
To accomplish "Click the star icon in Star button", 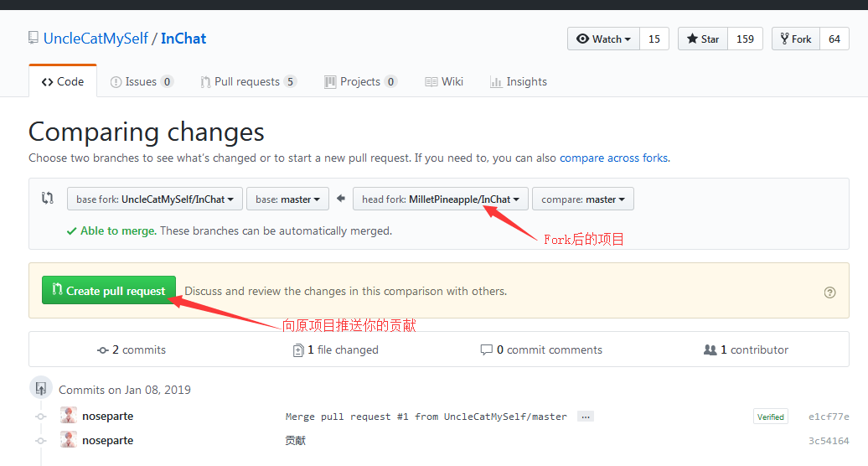I will pyautogui.click(x=692, y=39).
